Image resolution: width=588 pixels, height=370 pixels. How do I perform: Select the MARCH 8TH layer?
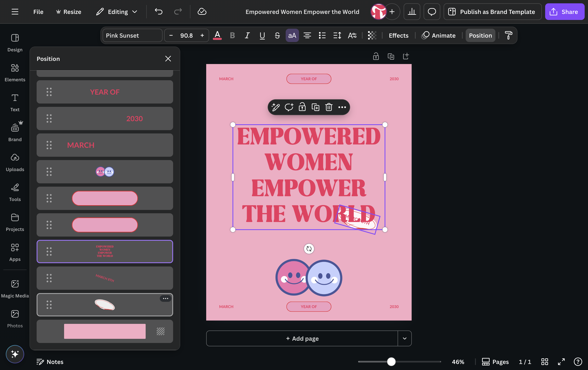coord(105,278)
